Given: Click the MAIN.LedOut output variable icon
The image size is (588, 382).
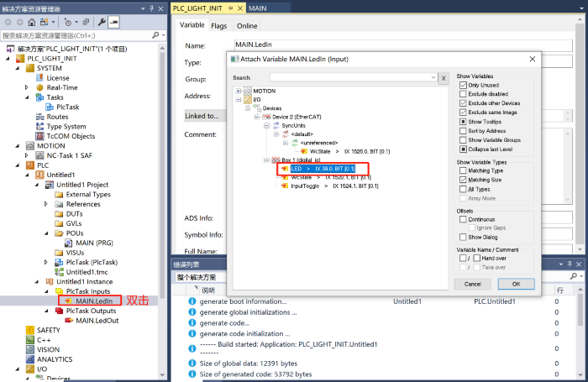Looking at the screenshot, I should tap(68, 320).
